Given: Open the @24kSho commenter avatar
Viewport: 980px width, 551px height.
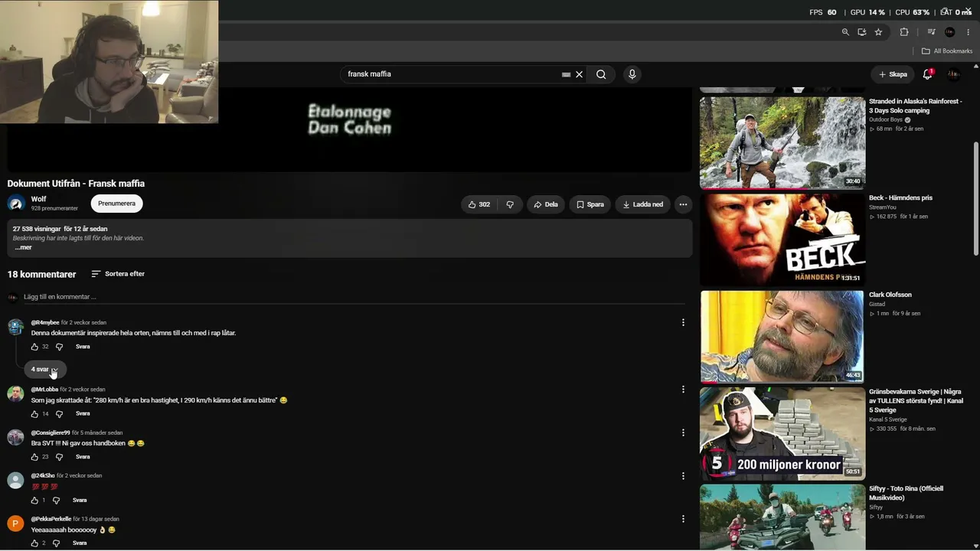Looking at the screenshot, I should (x=15, y=481).
